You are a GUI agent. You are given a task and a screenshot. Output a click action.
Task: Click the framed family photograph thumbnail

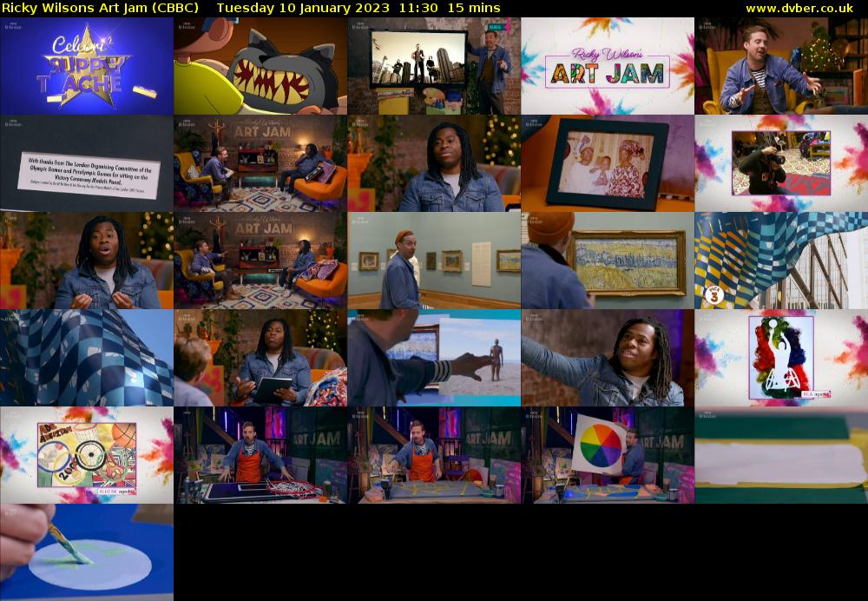(608, 163)
